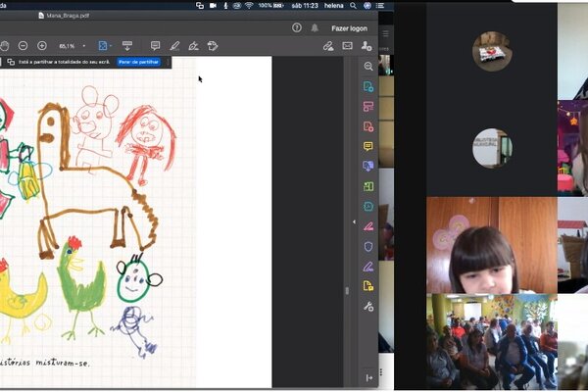The width and height of the screenshot is (588, 392).
Task: Click the zoom in plus icon
Action: pos(42,46)
